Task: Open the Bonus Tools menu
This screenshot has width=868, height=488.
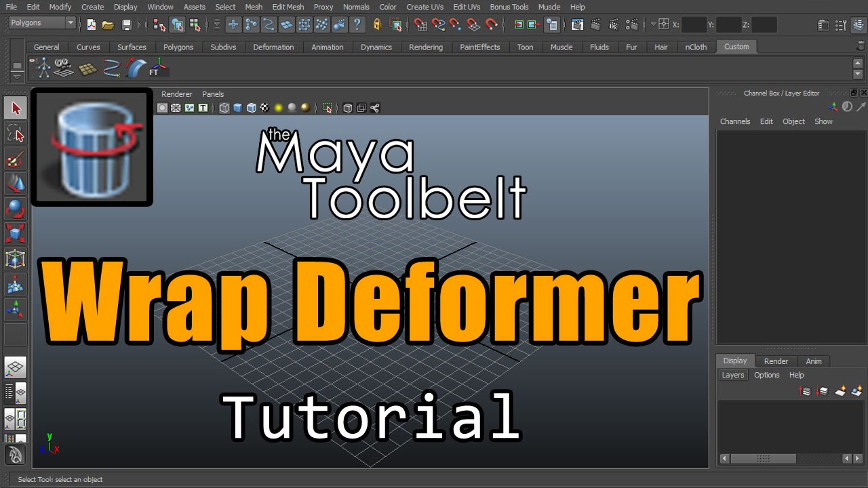Action: (x=509, y=7)
